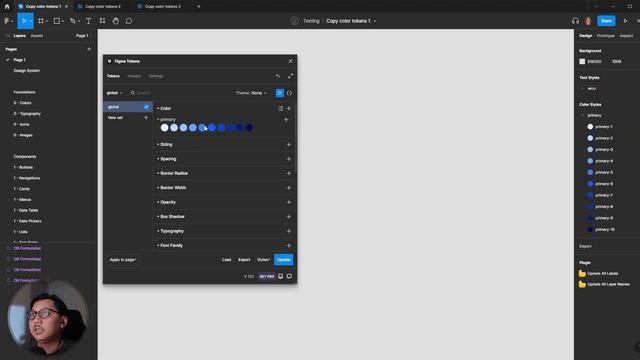Collapse the Opacity section
The width and height of the screenshot is (640, 360).
click(158, 202)
